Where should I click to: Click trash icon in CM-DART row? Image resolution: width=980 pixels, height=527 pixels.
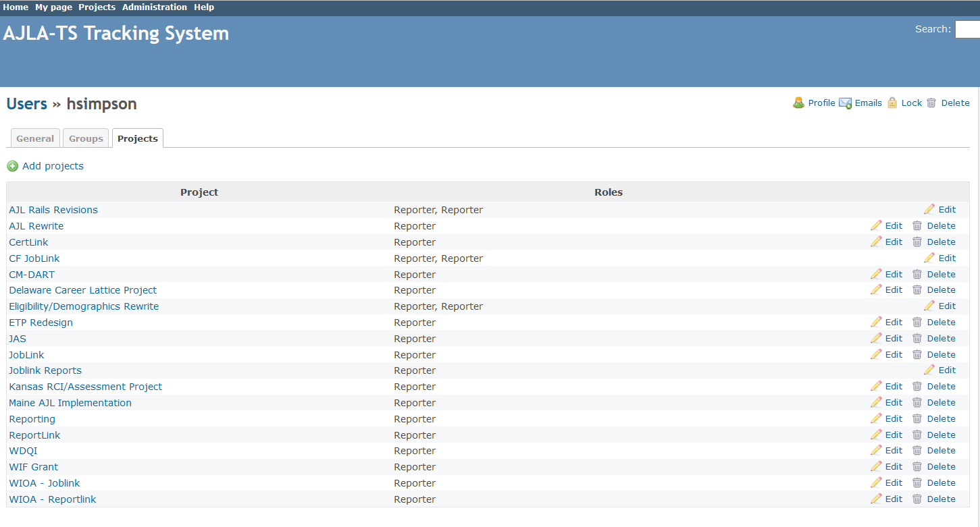[x=917, y=275]
